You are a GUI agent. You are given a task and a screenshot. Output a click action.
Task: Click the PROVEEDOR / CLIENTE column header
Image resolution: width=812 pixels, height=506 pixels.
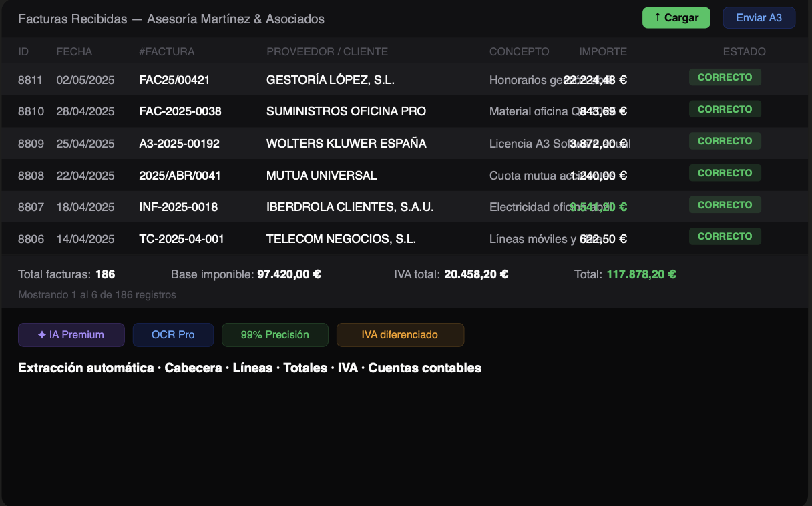point(327,52)
